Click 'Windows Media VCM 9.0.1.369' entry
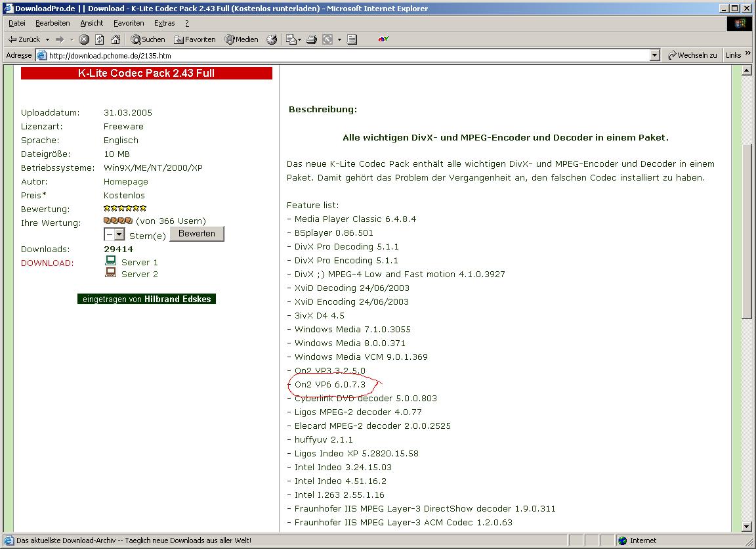This screenshot has height=549, width=756. pyautogui.click(x=361, y=357)
